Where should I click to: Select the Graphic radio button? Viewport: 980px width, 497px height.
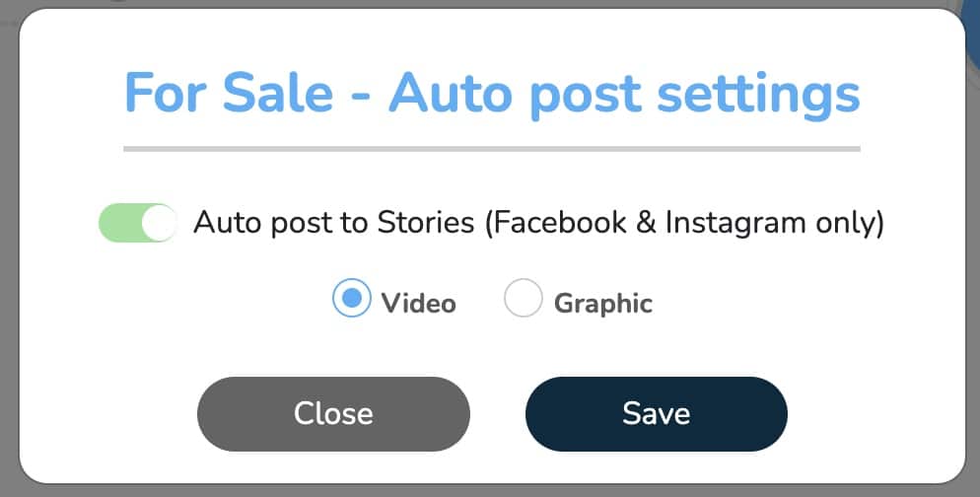click(x=524, y=298)
